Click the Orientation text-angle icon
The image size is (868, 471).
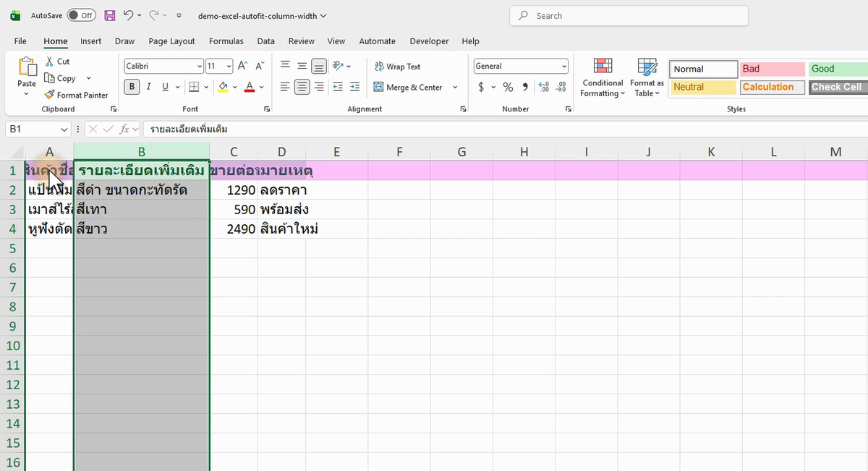click(x=338, y=66)
